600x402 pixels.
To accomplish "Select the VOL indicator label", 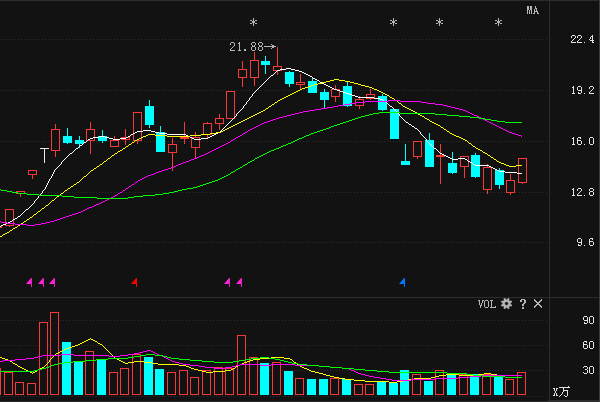I will (x=487, y=304).
